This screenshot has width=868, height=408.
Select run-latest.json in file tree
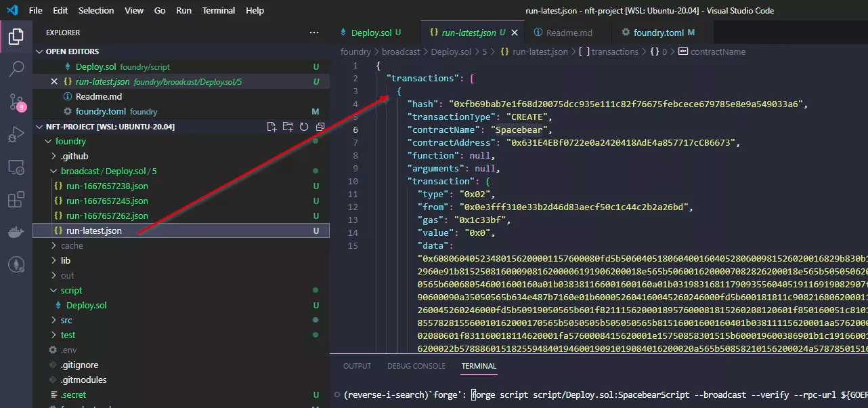(181, 230)
